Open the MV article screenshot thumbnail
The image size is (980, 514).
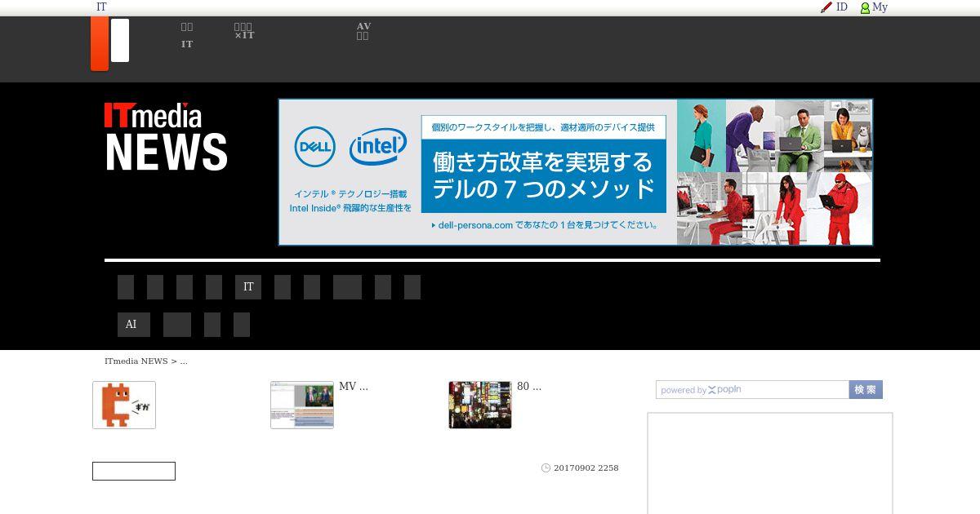point(302,405)
